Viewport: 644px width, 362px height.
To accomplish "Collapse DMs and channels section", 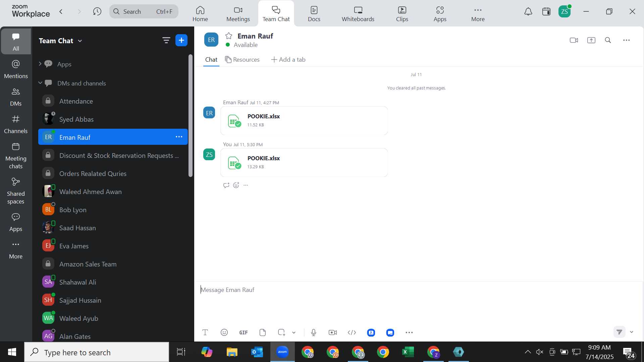I will [x=40, y=83].
